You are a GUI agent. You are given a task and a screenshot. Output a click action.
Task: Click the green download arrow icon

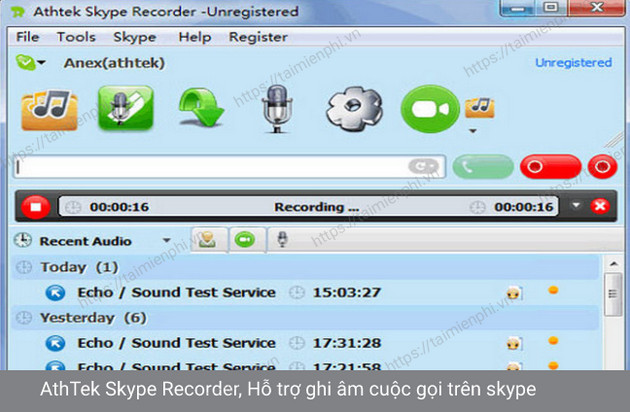pyautogui.click(x=201, y=108)
